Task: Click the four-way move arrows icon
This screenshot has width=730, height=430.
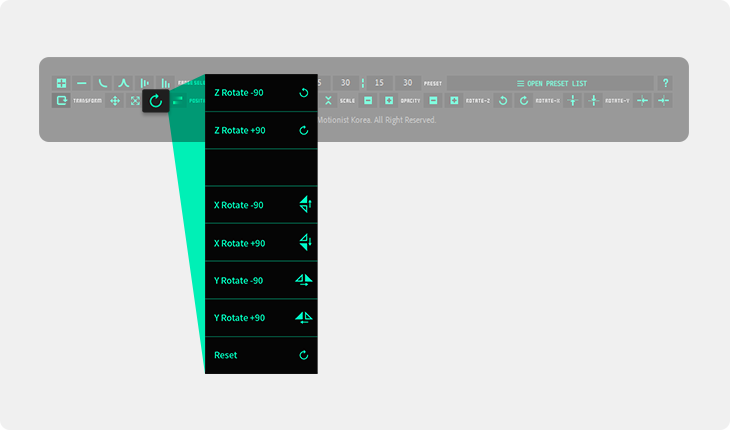Action: pyautogui.click(x=115, y=101)
